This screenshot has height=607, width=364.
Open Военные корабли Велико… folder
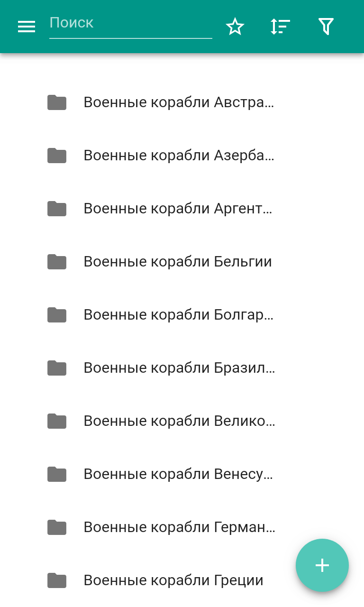(179, 421)
